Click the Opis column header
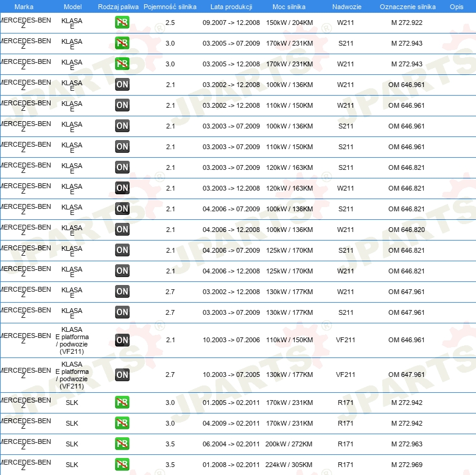 456,7
